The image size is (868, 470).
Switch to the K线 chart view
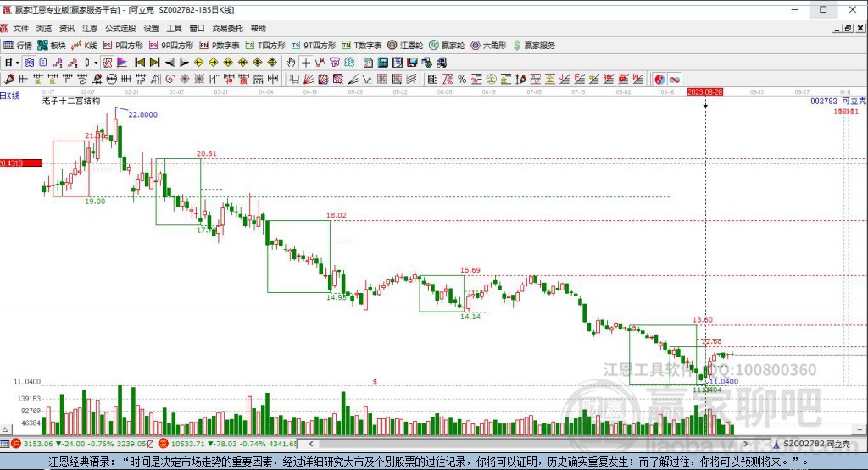coord(84,46)
